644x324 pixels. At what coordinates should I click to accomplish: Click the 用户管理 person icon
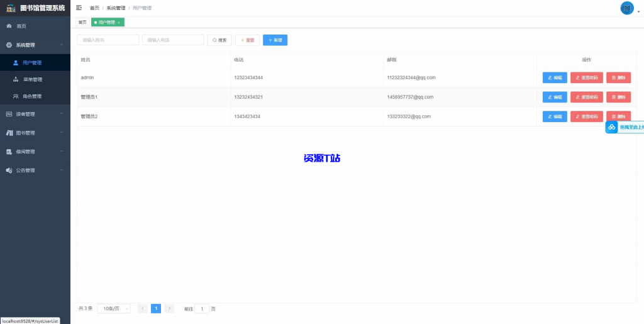16,63
